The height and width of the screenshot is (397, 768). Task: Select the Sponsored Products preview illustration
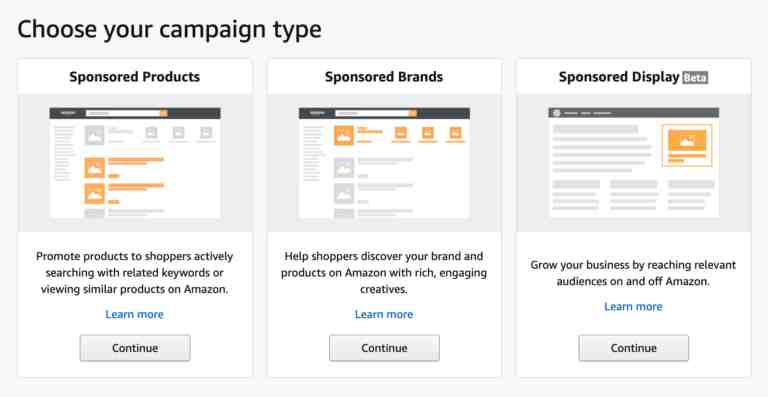point(135,163)
